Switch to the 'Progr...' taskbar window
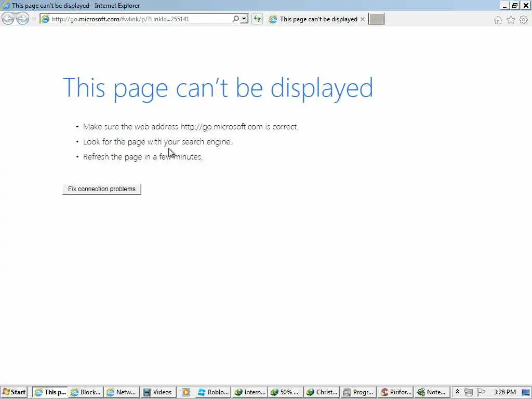The height and width of the screenshot is (399, 532). point(358,392)
